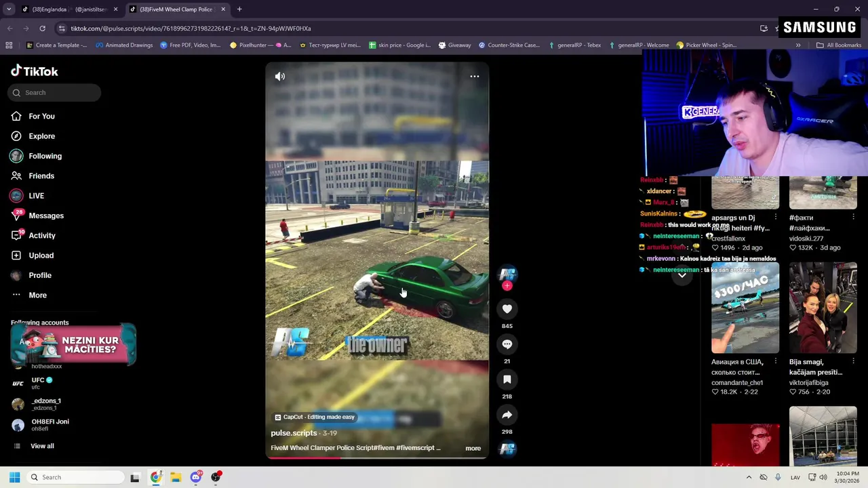868x488 pixels.
Task: Open the spinning sound disc icon
Action: click(x=507, y=449)
